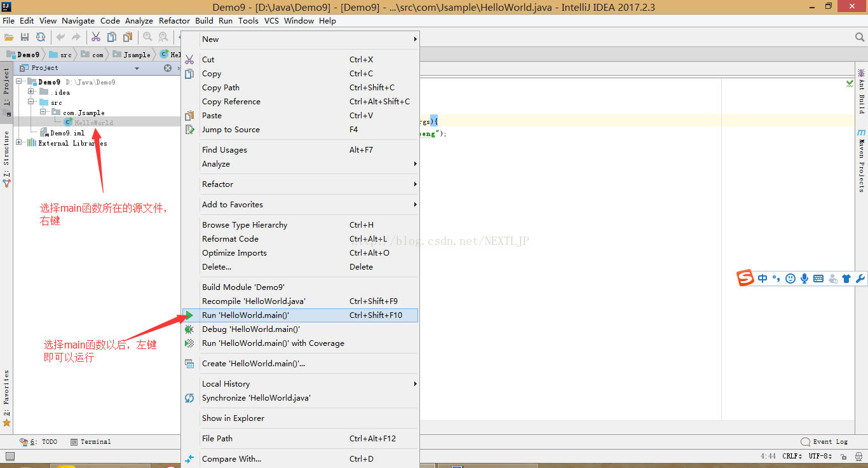The width and height of the screenshot is (868, 468).
Task: Toggle Sogou Chinese/English mode character
Action: [x=763, y=279]
